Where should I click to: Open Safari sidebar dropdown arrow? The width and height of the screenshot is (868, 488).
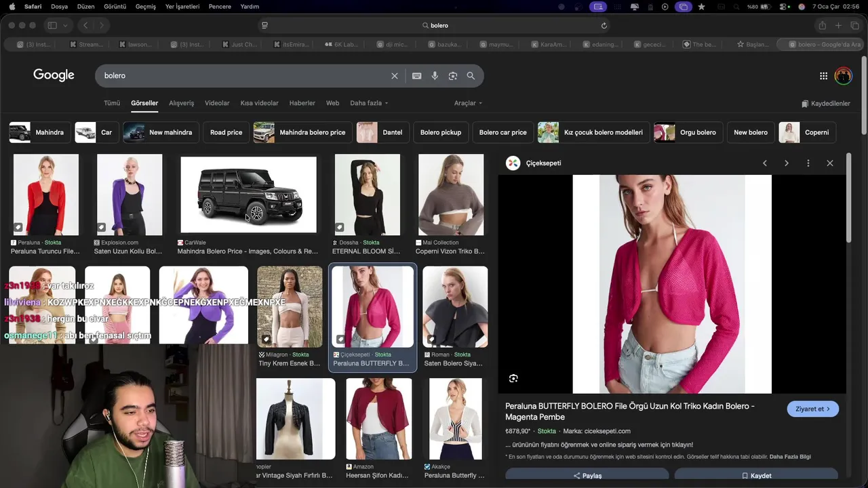click(x=65, y=26)
